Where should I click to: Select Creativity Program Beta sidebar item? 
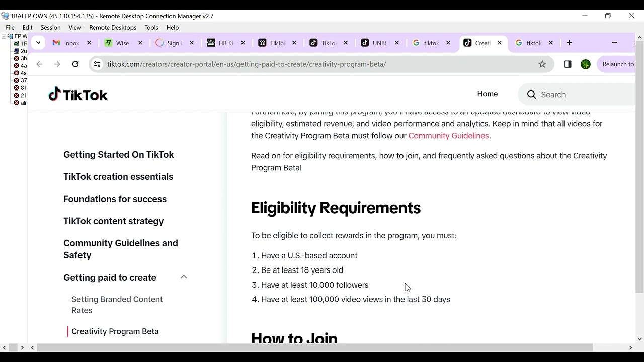(x=115, y=331)
